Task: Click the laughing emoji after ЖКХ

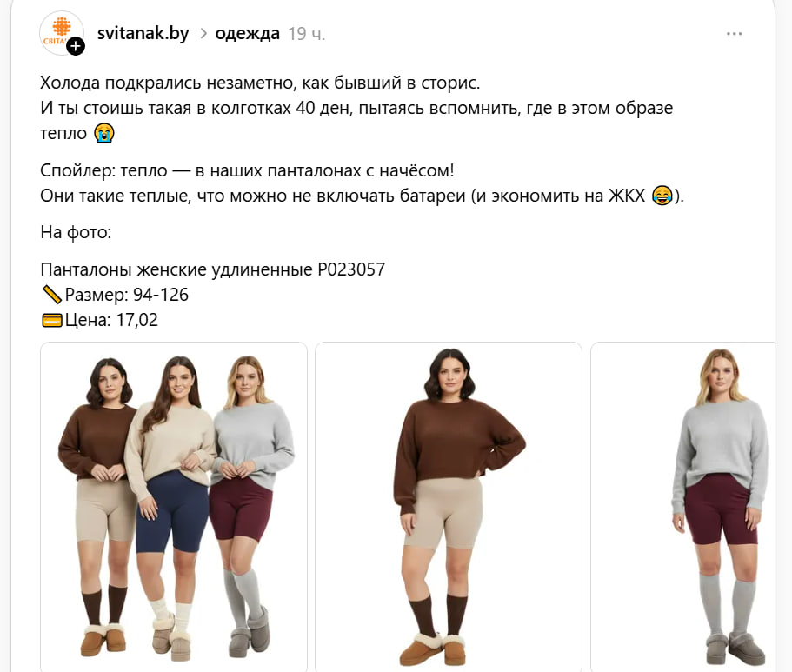Action: click(x=662, y=195)
